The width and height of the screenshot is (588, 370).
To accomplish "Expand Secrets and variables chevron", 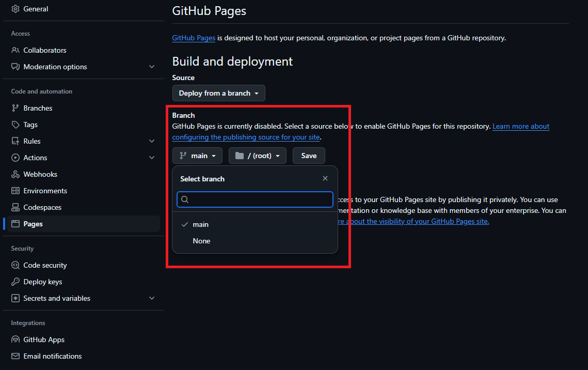I will (x=152, y=298).
